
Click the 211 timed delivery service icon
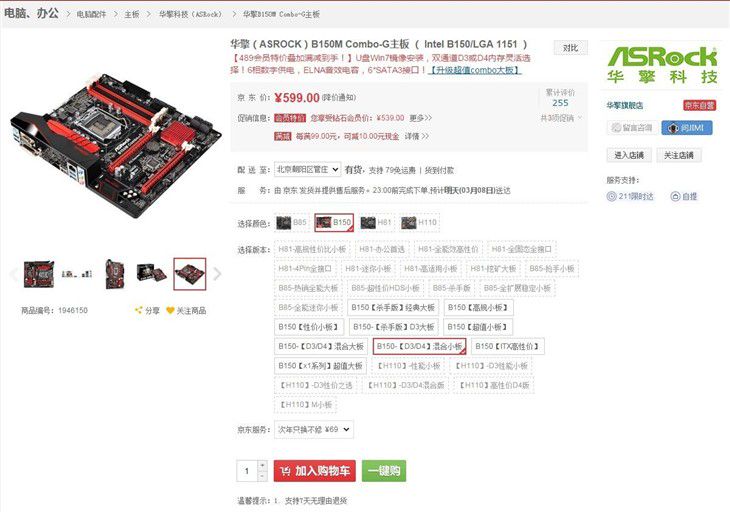(x=611, y=196)
